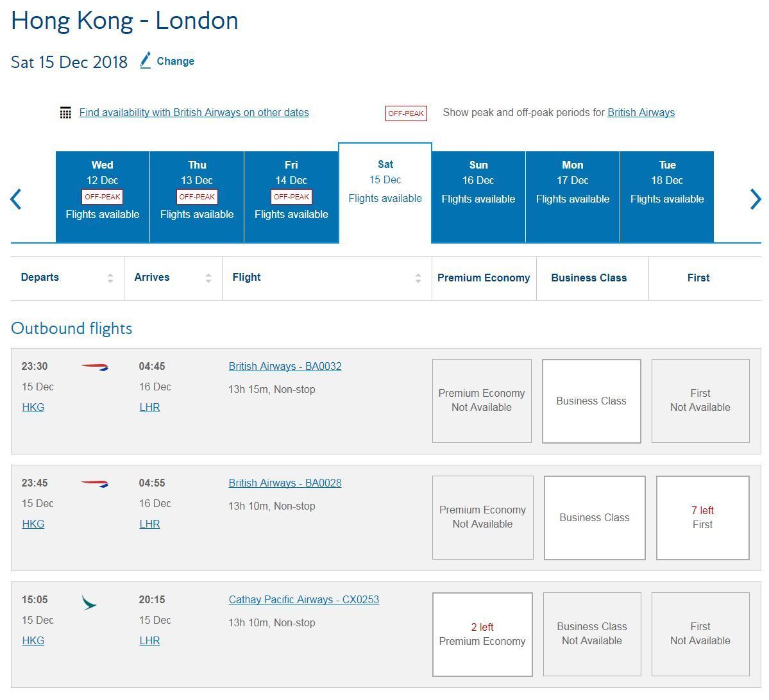Select Business Class on flight BA0032
This screenshot has height=700, width=769.
[591, 401]
